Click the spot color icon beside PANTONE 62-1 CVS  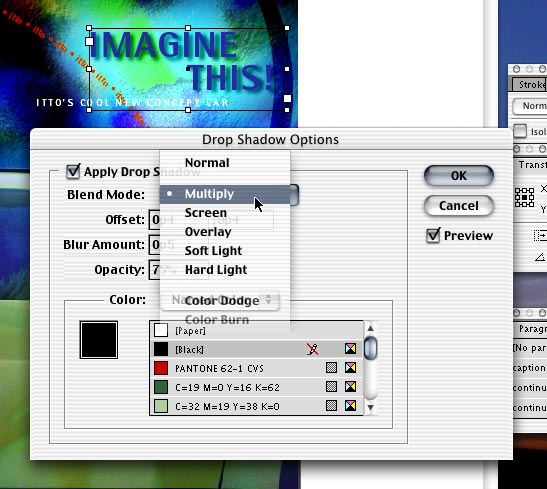pos(331,368)
